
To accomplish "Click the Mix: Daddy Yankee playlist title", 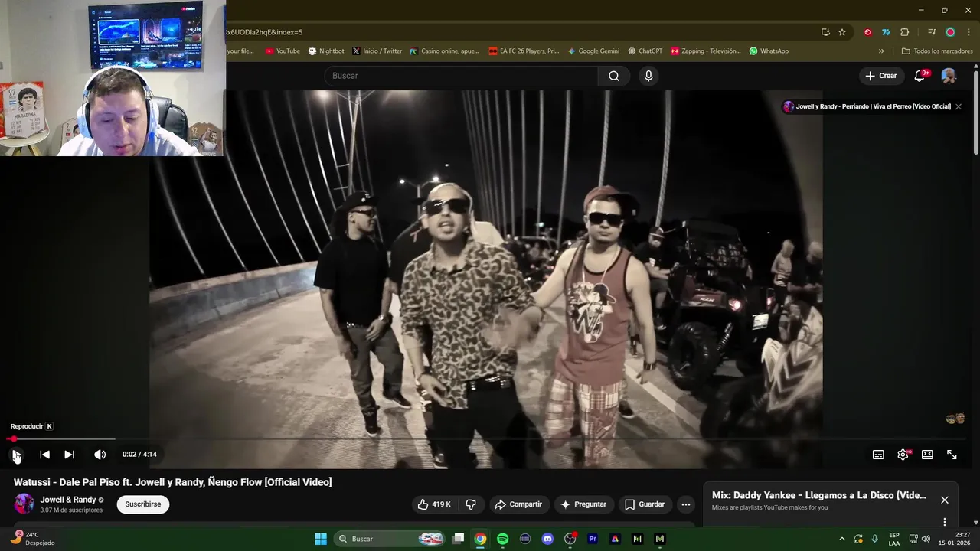I will coord(819,495).
